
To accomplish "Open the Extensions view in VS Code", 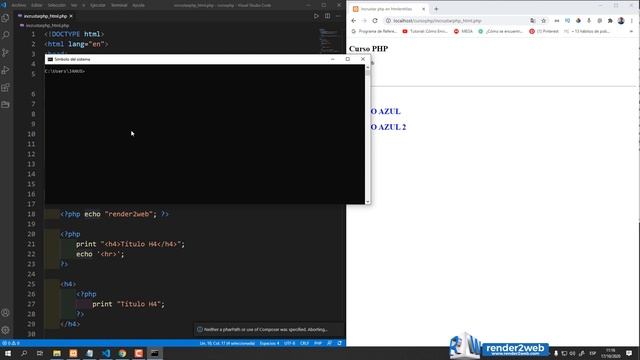I will [x=5, y=87].
